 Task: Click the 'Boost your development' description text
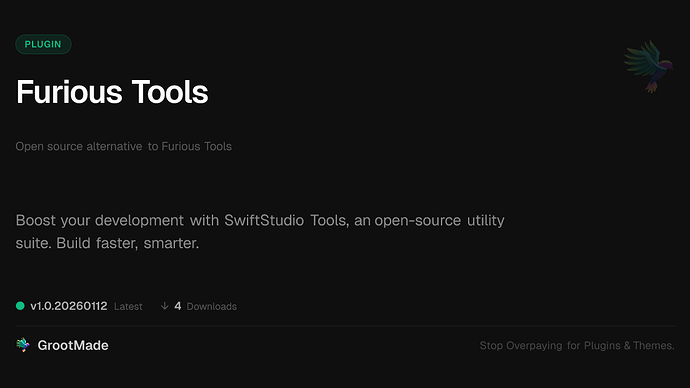pos(260,231)
